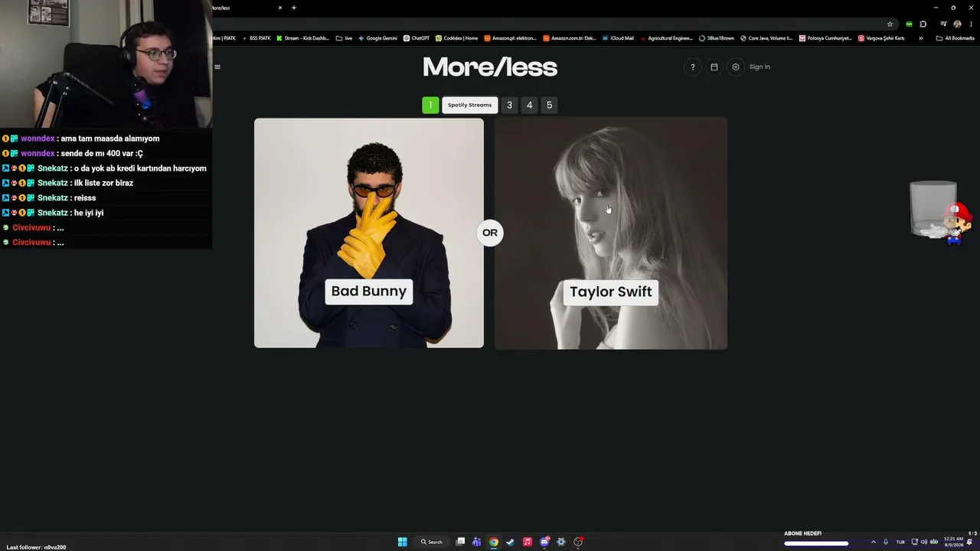
Task: Switch to Google Chrome on the taskbar
Action: point(494,542)
